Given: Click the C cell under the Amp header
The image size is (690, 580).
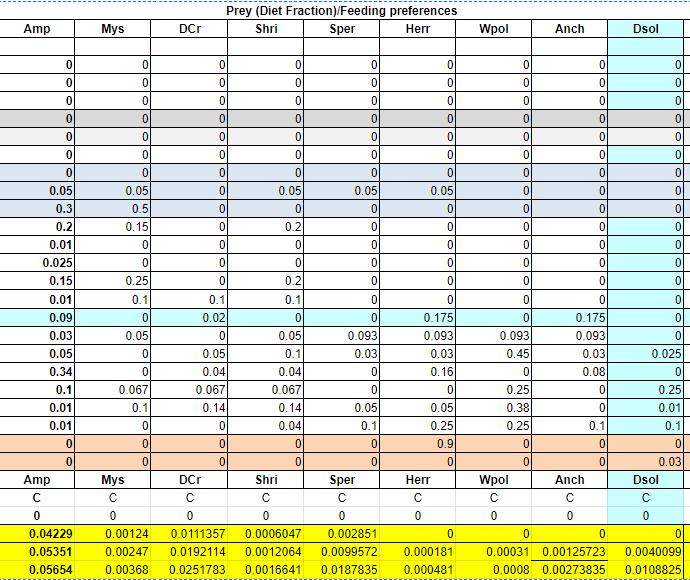Looking at the screenshot, I should tap(37, 498).
